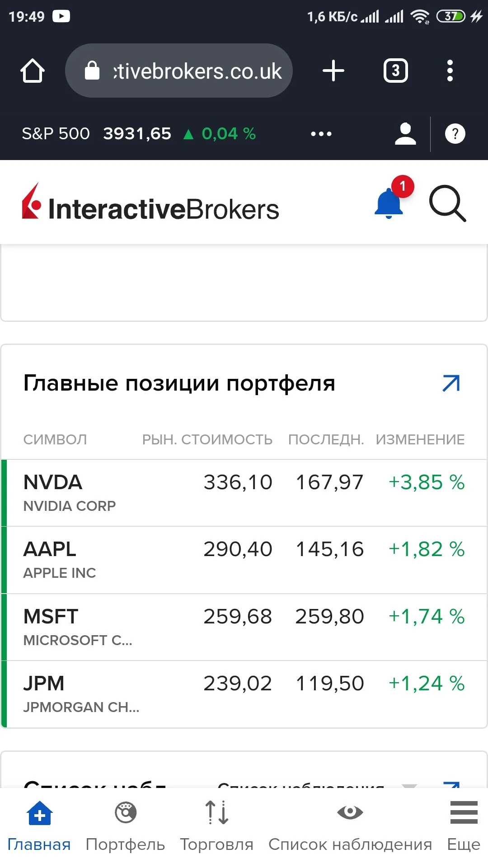Screen dimensions: 488x868
Task: Expand the ticker bar ellipsis options
Action: pyautogui.click(x=321, y=134)
